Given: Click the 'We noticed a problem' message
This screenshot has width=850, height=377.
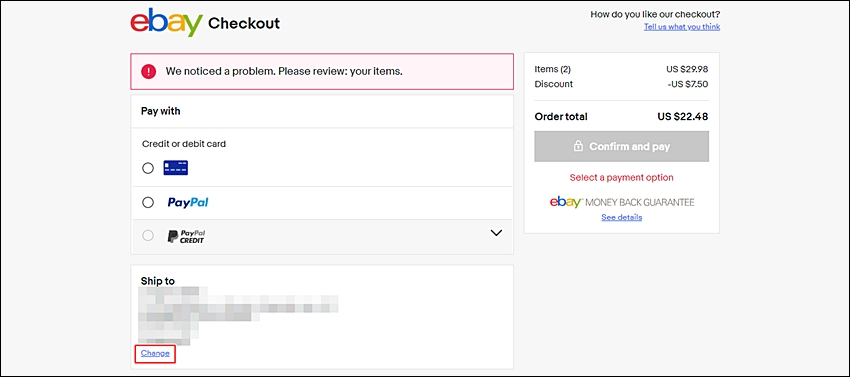Looking at the screenshot, I should (284, 71).
